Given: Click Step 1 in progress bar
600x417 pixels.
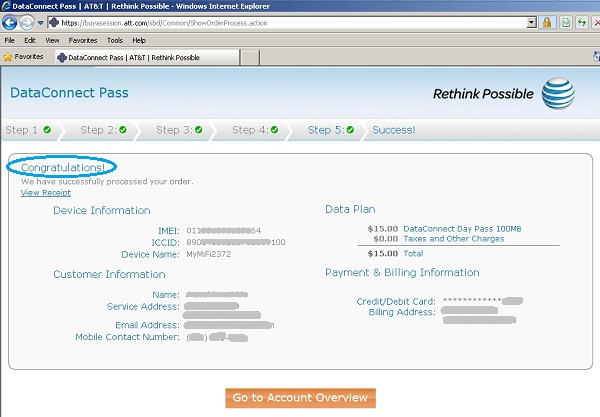Looking at the screenshot, I should pos(28,130).
